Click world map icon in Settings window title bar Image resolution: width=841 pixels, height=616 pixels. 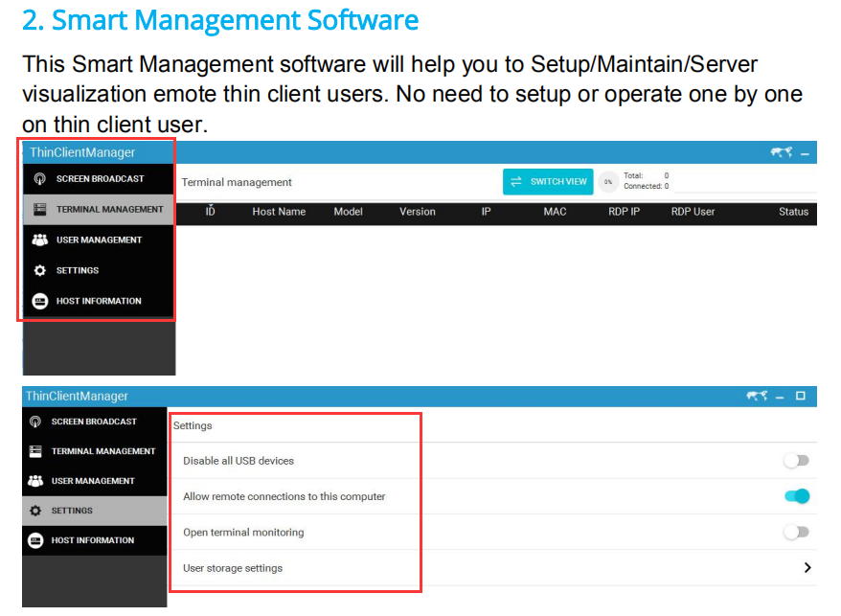click(x=758, y=397)
